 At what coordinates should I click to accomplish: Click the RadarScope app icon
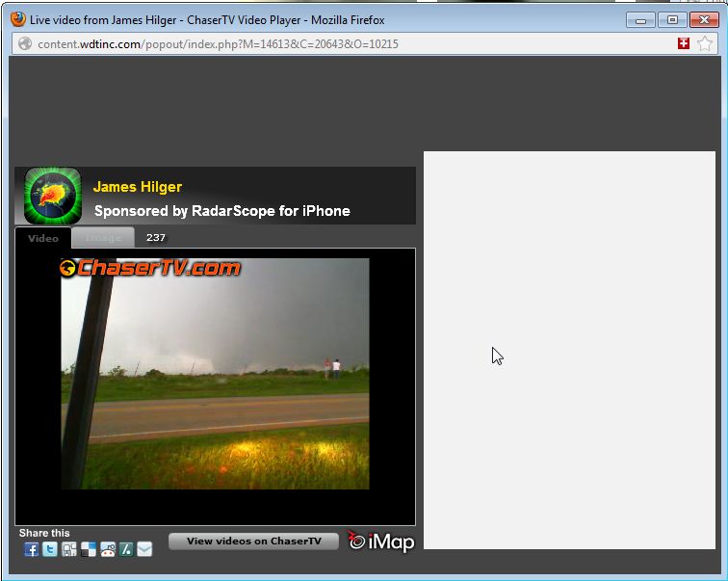(x=53, y=197)
